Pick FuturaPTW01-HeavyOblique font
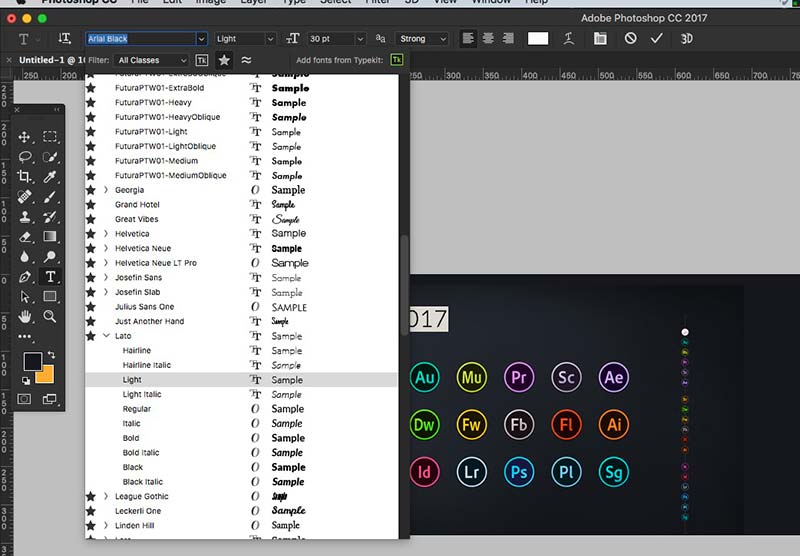 241,117
